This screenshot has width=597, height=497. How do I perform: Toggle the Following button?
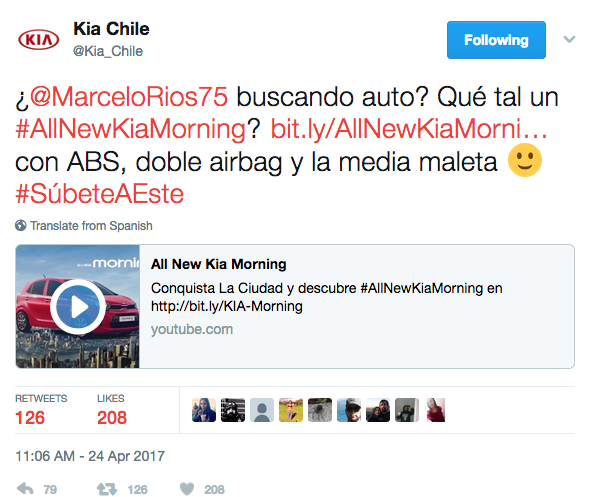coord(496,40)
